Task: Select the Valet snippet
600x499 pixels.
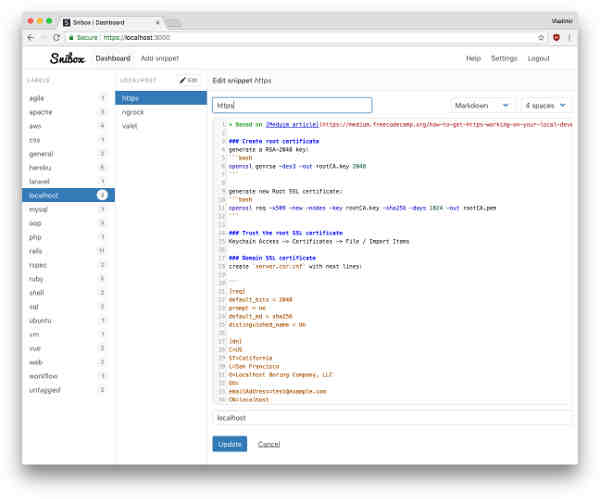Action: pyautogui.click(x=161, y=126)
